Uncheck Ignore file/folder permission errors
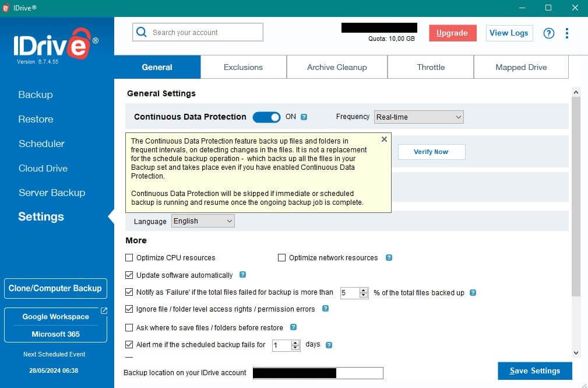 pos(129,309)
